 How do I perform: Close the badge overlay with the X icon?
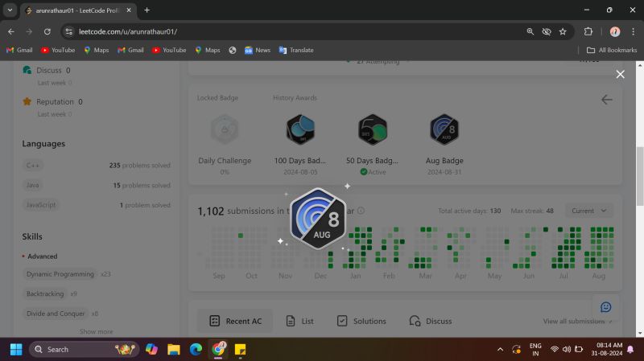(620, 74)
